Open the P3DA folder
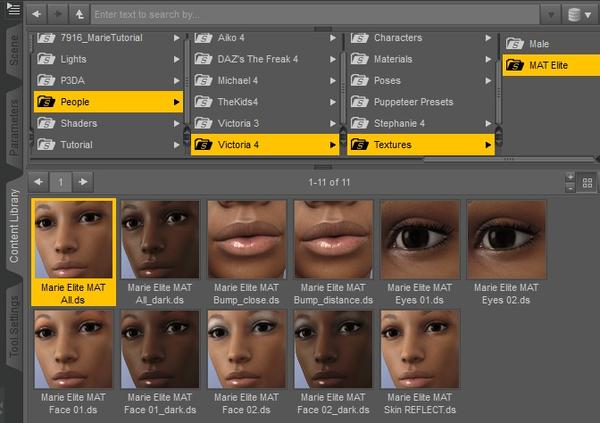Image resolution: width=600 pixels, height=423 pixels. coord(108,81)
